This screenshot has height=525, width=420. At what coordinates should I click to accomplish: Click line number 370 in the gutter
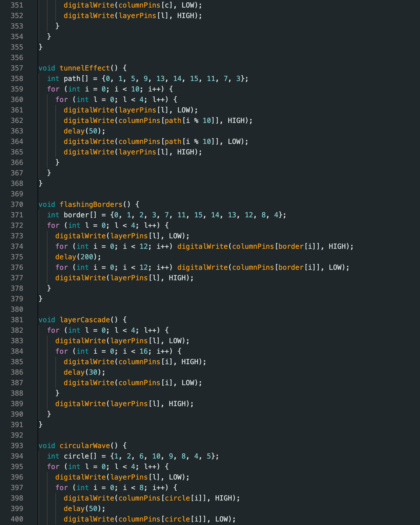[17, 205]
